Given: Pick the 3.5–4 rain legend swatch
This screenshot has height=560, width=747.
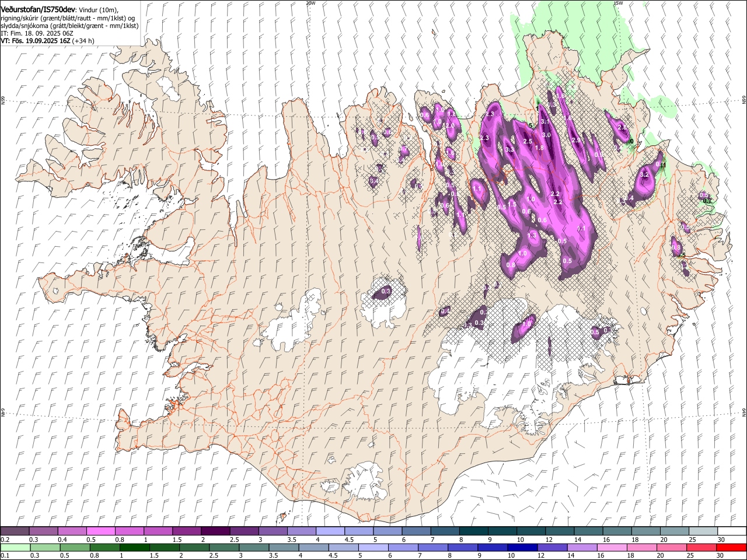Looking at the screenshot, I should point(283,548).
